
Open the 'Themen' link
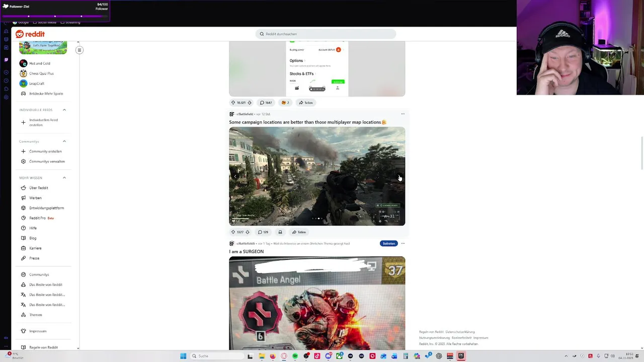(35, 315)
